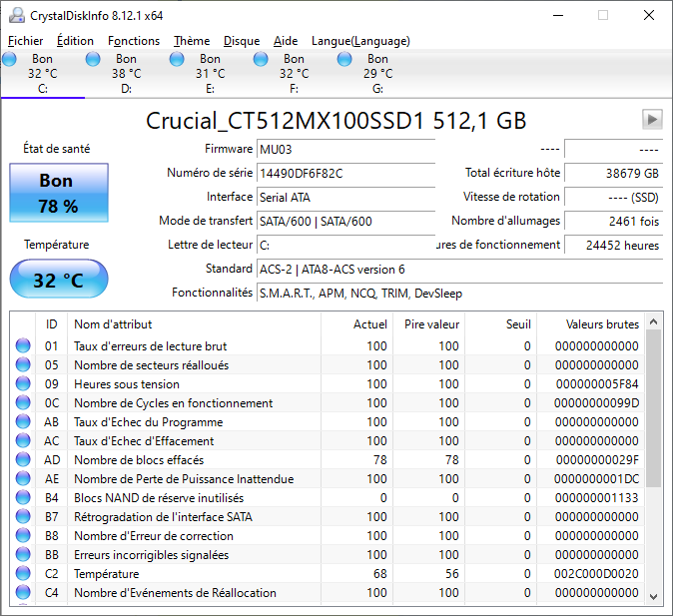Click raw value 002C000D0020
The height and width of the screenshot is (616, 673).
click(596, 573)
